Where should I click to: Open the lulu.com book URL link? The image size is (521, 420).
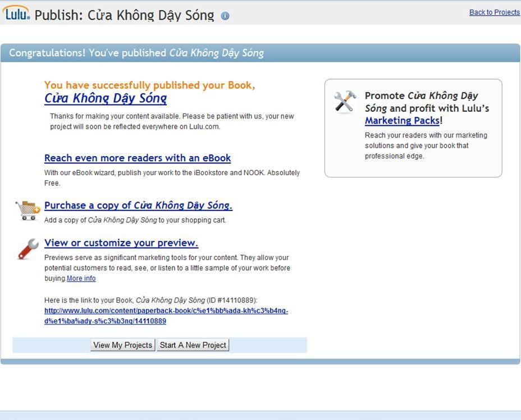click(x=166, y=316)
